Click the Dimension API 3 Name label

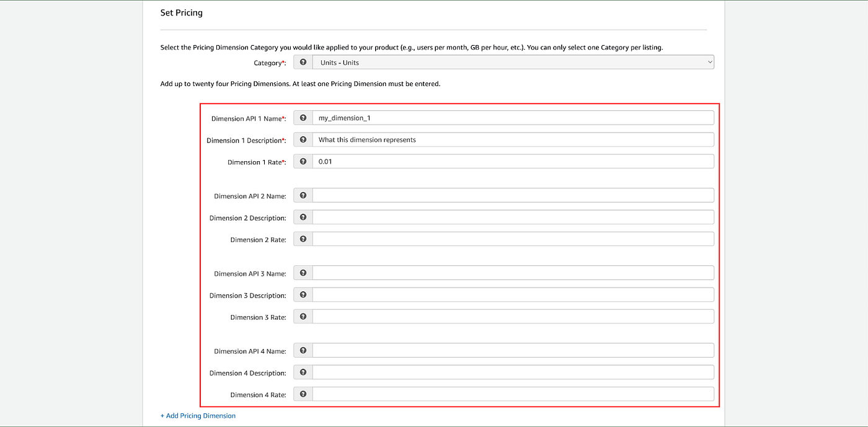click(x=250, y=274)
